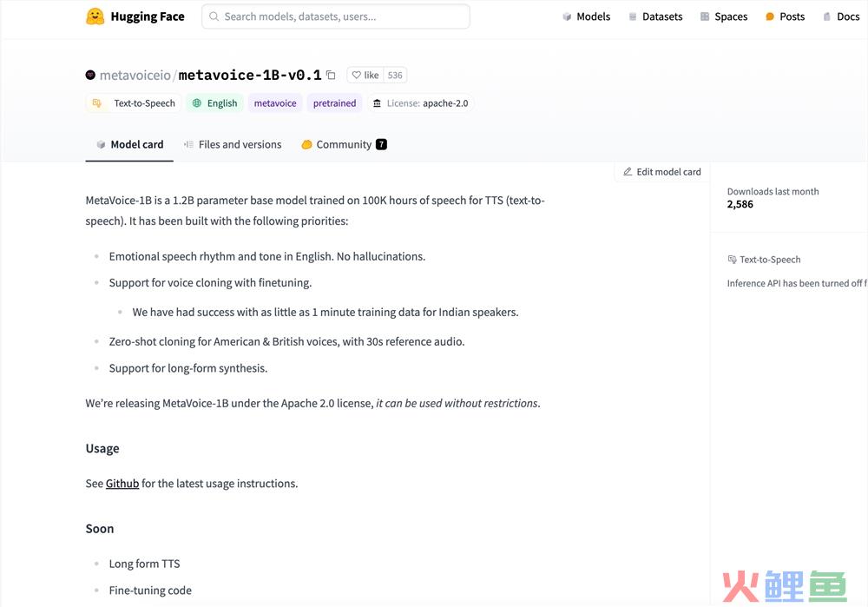The width and height of the screenshot is (868, 607).
Task: Click the Datasets stack icon
Action: [x=633, y=16]
